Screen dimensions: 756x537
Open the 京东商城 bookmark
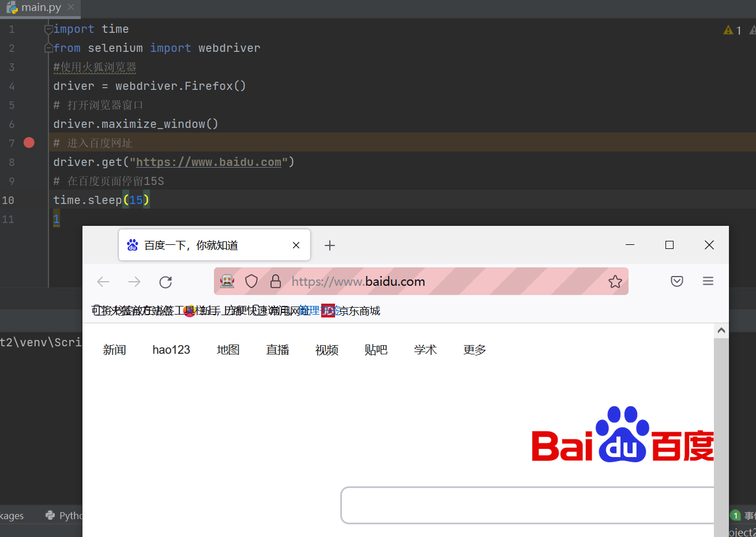pyautogui.click(x=351, y=311)
